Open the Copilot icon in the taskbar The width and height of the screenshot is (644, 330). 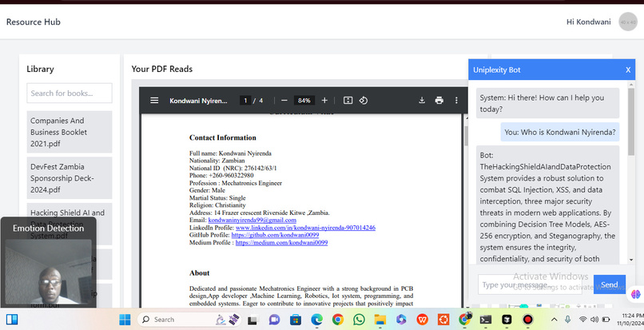401,320
